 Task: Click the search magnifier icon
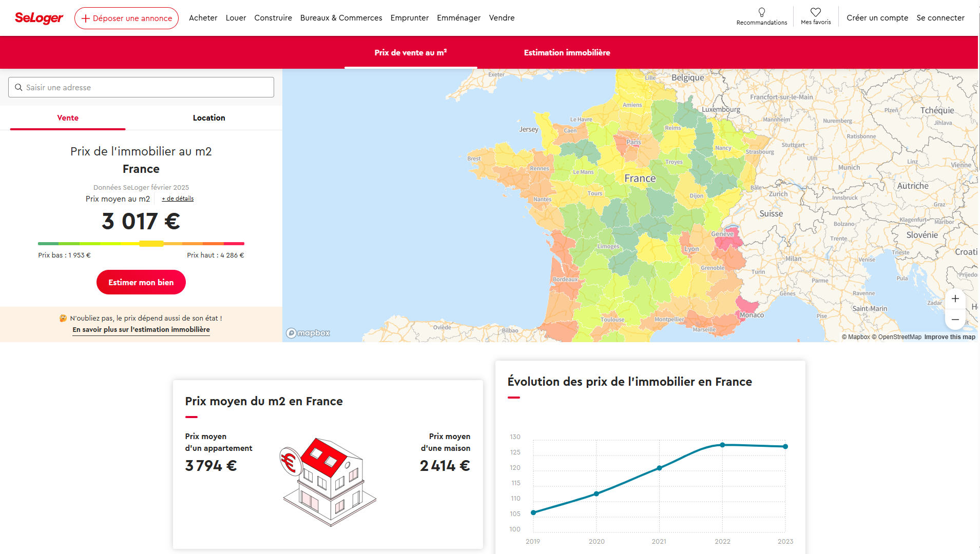tap(18, 88)
